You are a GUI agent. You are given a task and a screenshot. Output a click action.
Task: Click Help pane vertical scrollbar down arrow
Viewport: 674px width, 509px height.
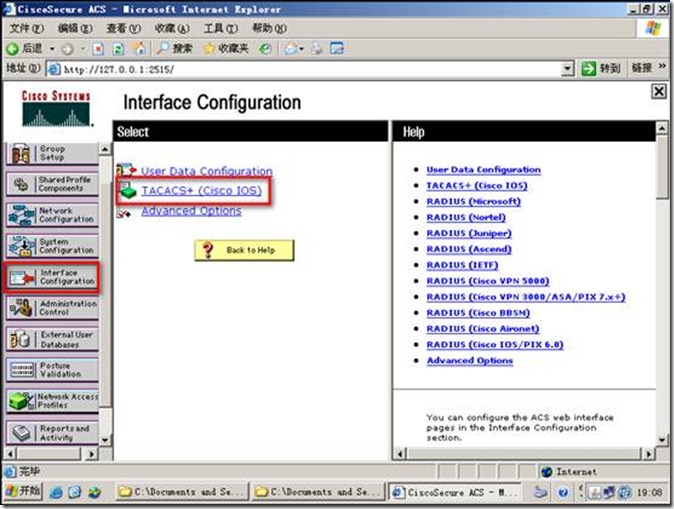tap(662, 440)
